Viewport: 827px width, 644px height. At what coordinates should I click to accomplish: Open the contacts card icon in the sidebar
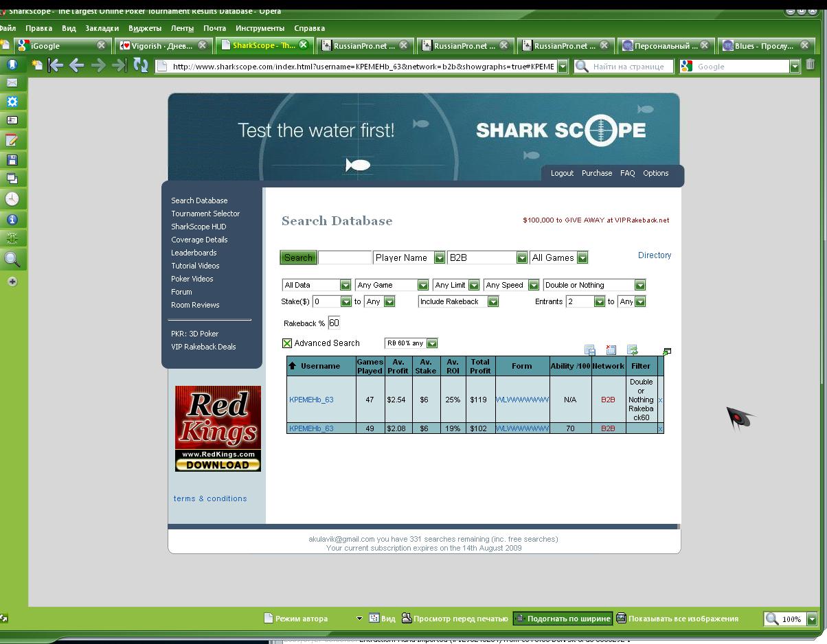pos(12,120)
